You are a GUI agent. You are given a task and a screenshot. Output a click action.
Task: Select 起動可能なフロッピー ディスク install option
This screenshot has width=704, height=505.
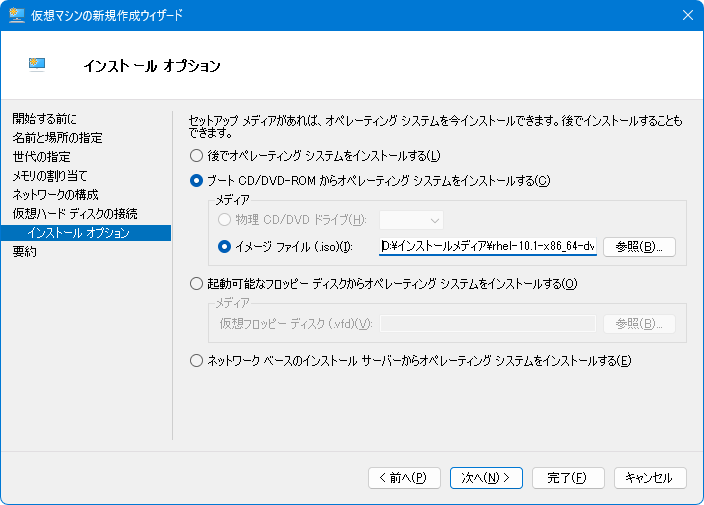pos(196,284)
